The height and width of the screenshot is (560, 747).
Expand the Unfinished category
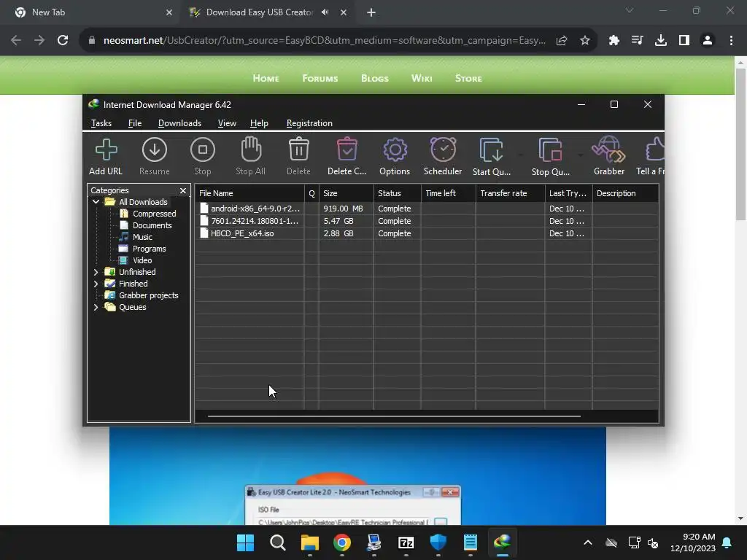point(96,272)
